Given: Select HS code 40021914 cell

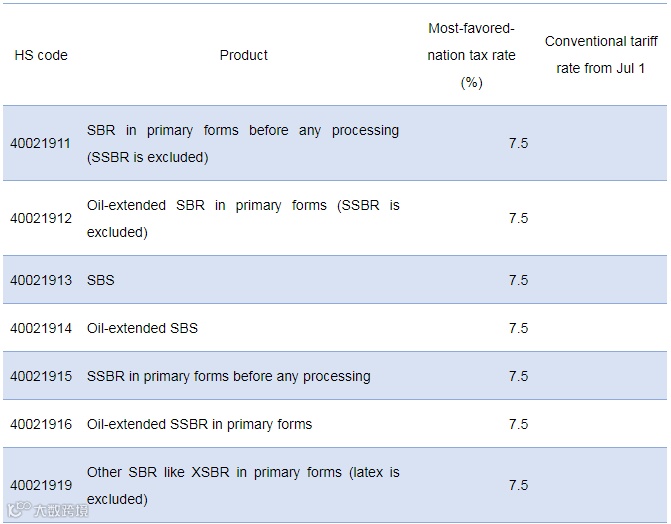Looking at the screenshot, I should (x=41, y=328).
